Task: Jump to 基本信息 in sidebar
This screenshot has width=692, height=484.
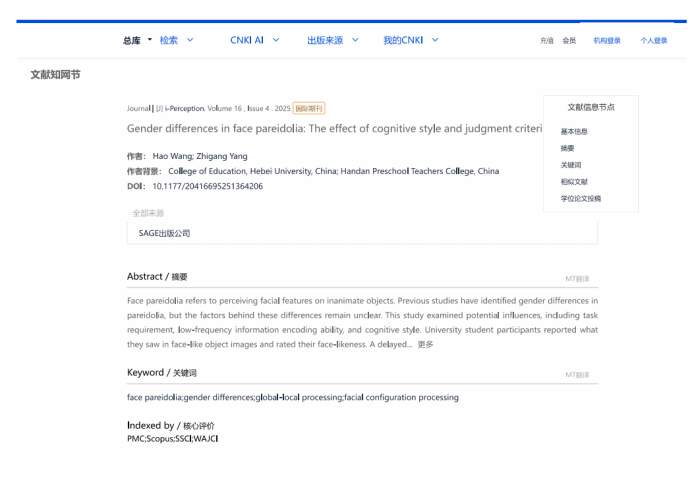Action: click(x=574, y=132)
